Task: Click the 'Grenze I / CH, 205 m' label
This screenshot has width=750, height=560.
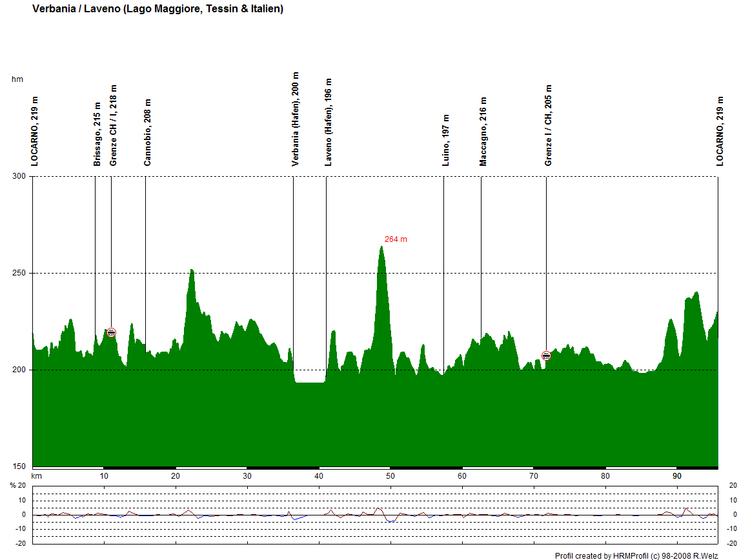Action: (x=548, y=125)
